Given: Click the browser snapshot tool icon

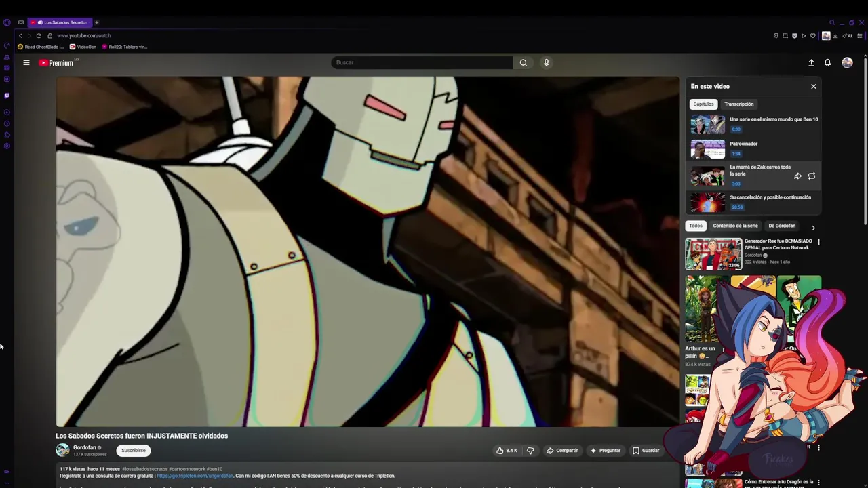Looking at the screenshot, I should click(785, 36).
